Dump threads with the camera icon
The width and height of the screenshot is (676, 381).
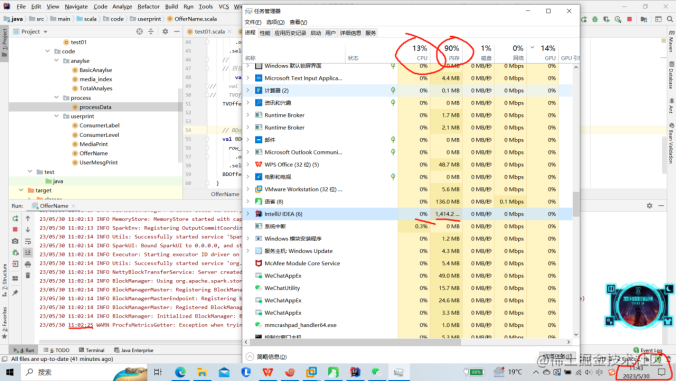(x=15, y=241)
